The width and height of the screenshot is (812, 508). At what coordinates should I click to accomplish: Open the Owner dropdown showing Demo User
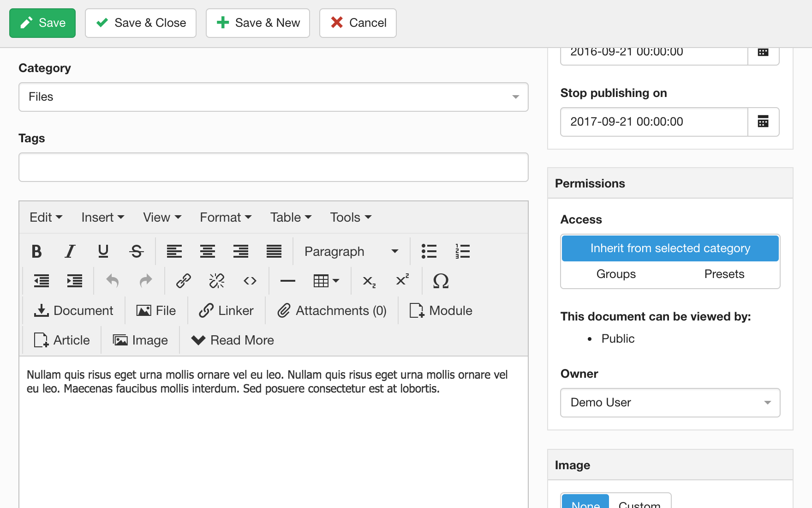click(670, 403)
